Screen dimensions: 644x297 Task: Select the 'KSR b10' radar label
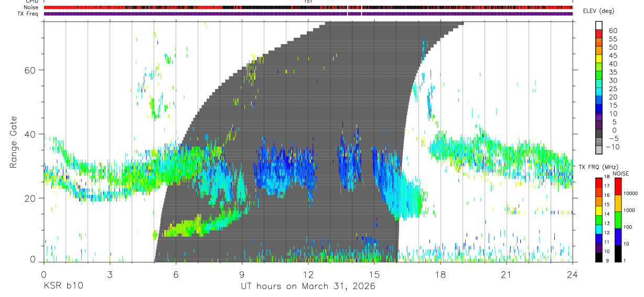click(62, 286)
